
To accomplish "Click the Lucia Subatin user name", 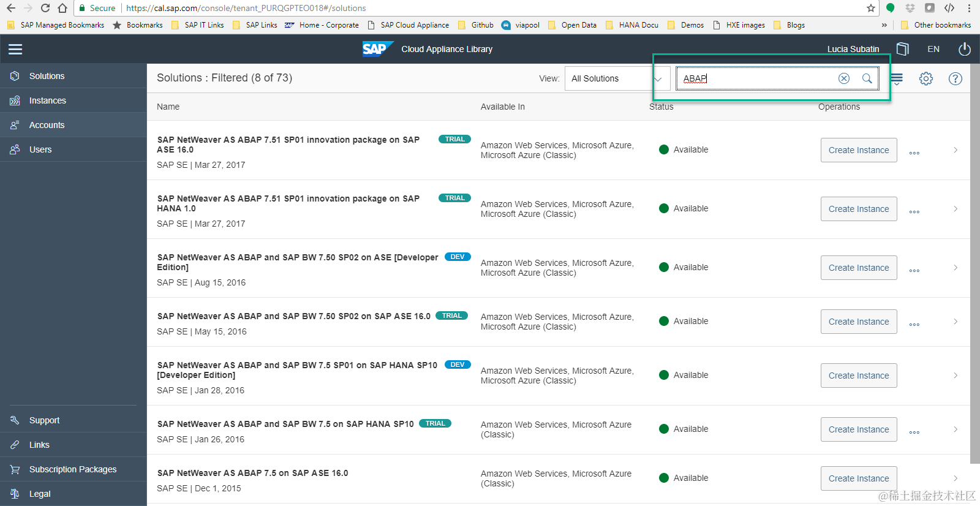I will [853, 49].
